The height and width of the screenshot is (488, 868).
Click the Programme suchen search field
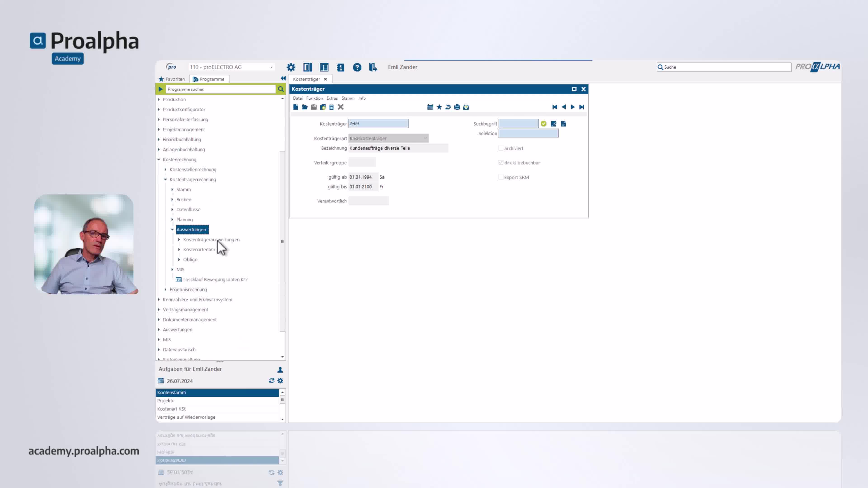click(221, 89)
